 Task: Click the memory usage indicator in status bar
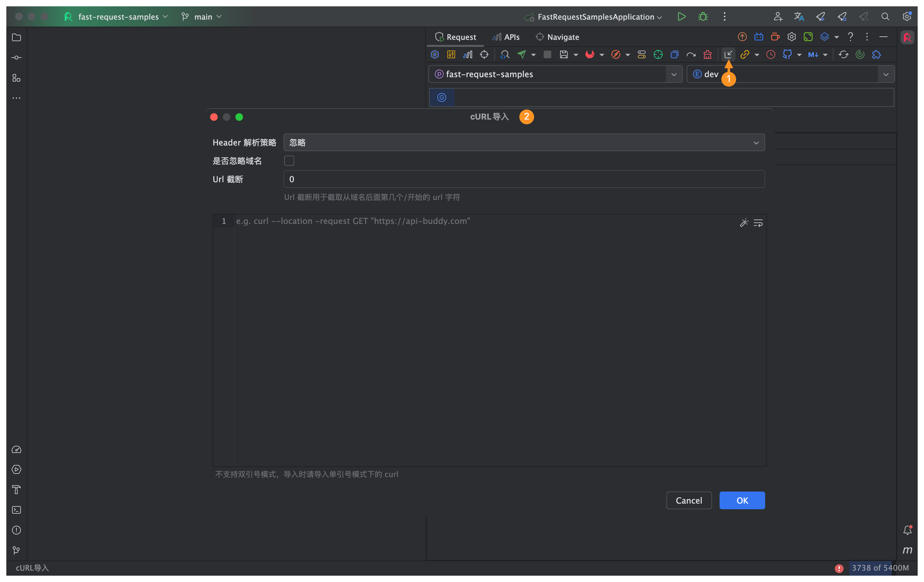tap(880, 568)
